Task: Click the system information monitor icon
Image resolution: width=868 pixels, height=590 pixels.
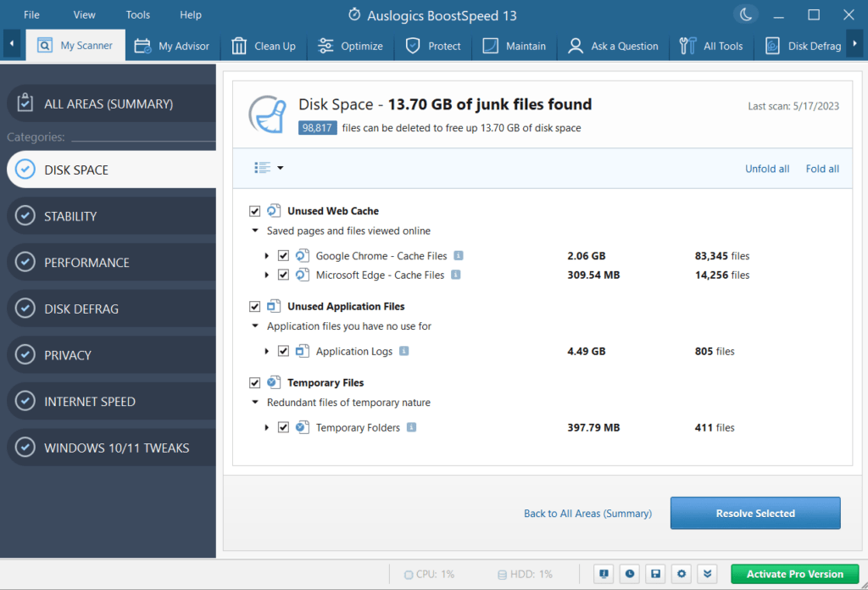Action: click(x=604, y=574)
